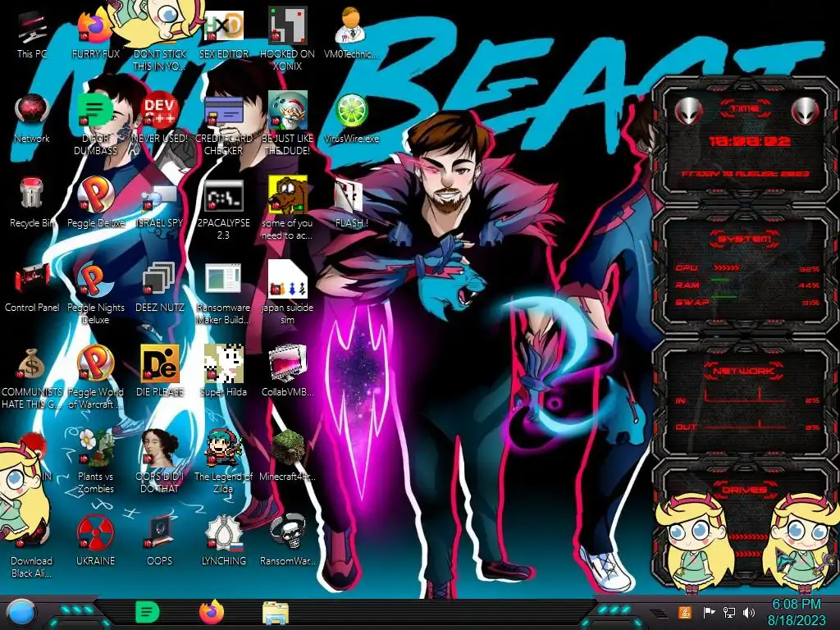
Task: Select the japan suicide sim file
Action: (x=287, y=279)
